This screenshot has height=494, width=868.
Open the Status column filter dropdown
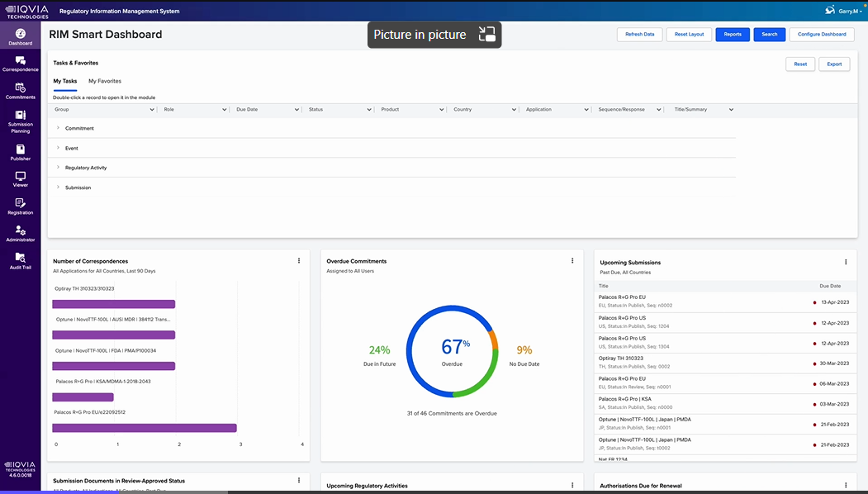pos(368,109)
